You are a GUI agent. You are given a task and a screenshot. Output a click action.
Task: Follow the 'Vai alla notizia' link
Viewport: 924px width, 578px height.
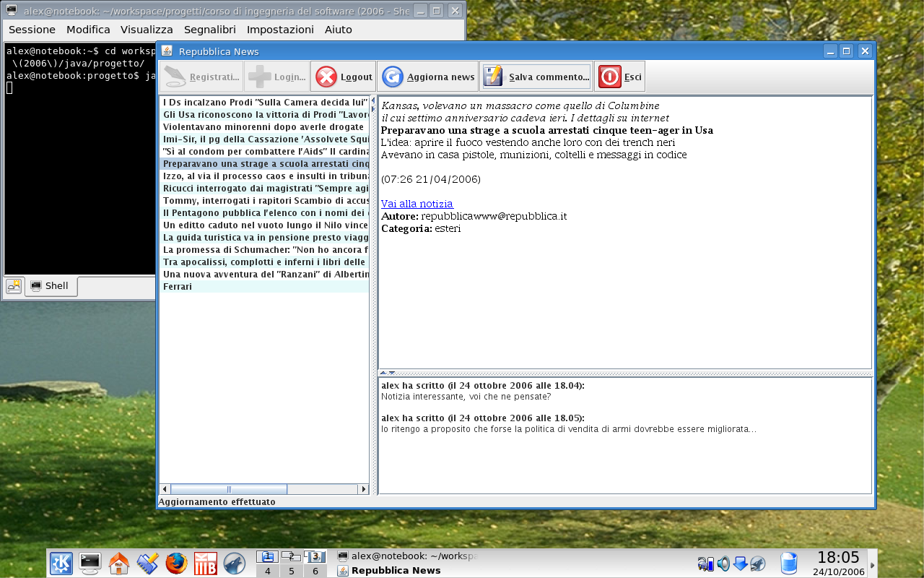point(417,204)
